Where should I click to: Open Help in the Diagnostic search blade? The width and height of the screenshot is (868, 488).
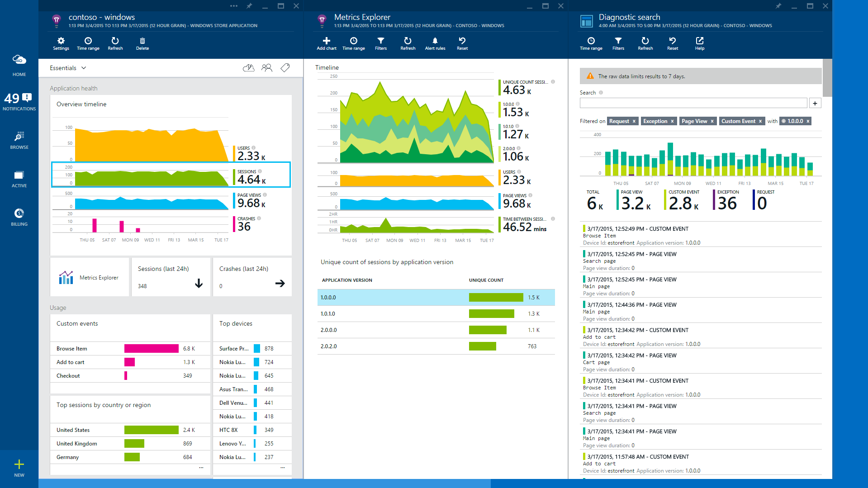click(699, 43)
